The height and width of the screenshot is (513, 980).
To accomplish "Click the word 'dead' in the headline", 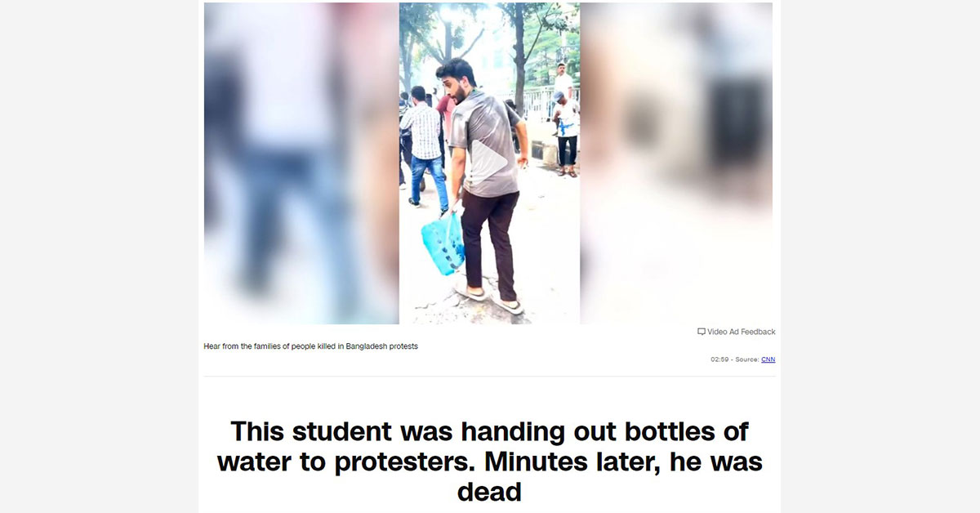I will pos(489,492).
